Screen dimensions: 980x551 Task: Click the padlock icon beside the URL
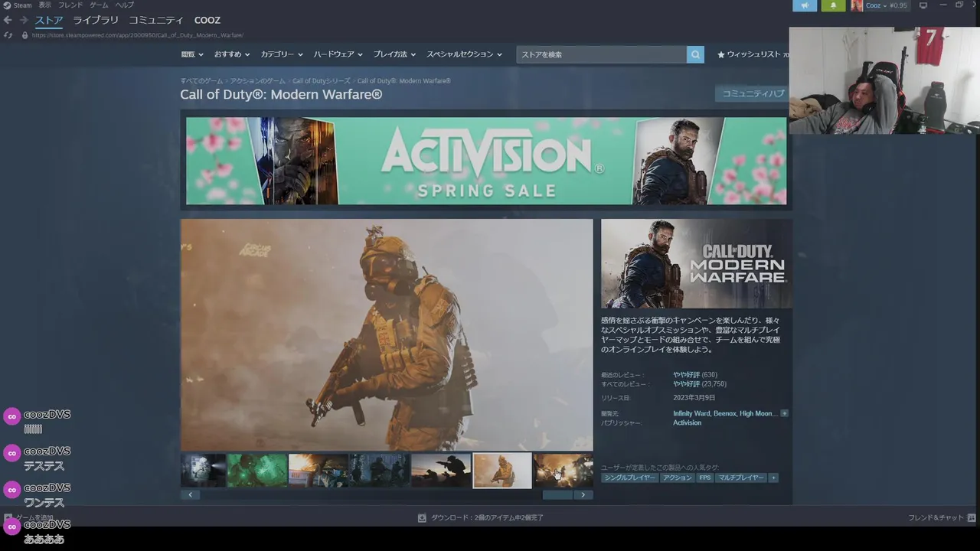click(24, 35)
